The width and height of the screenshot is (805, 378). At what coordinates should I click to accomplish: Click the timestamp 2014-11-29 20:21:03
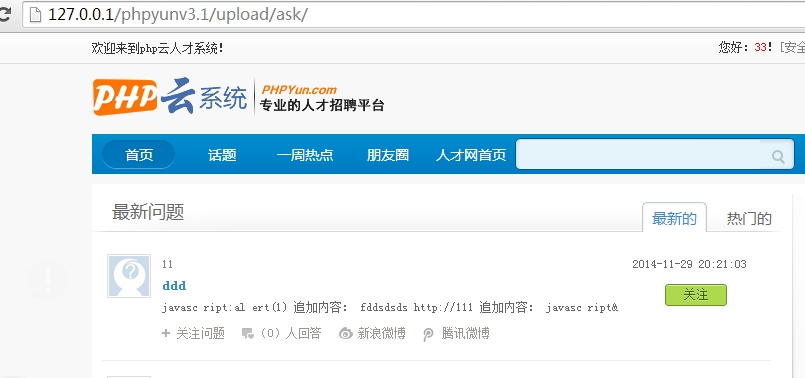[689, 264]
